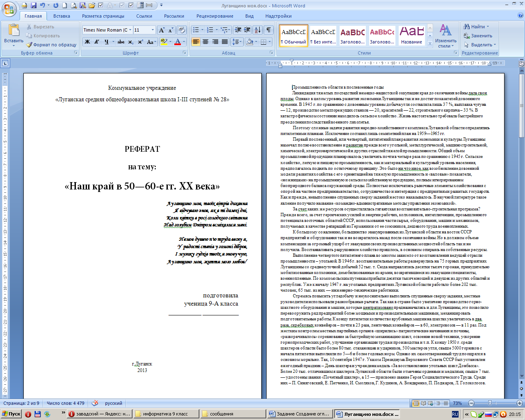Viewport: 525px width, 420px height.
Task: Click the Число слов word count
Action: pyautogui.click(x=66, y=403)
